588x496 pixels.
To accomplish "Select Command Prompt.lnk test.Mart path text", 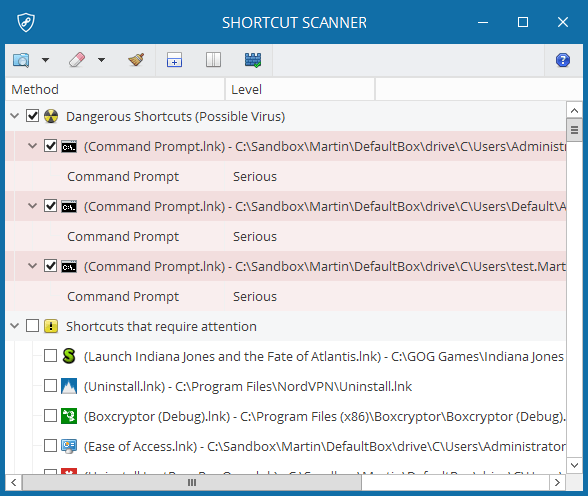I will click(325, 267).
